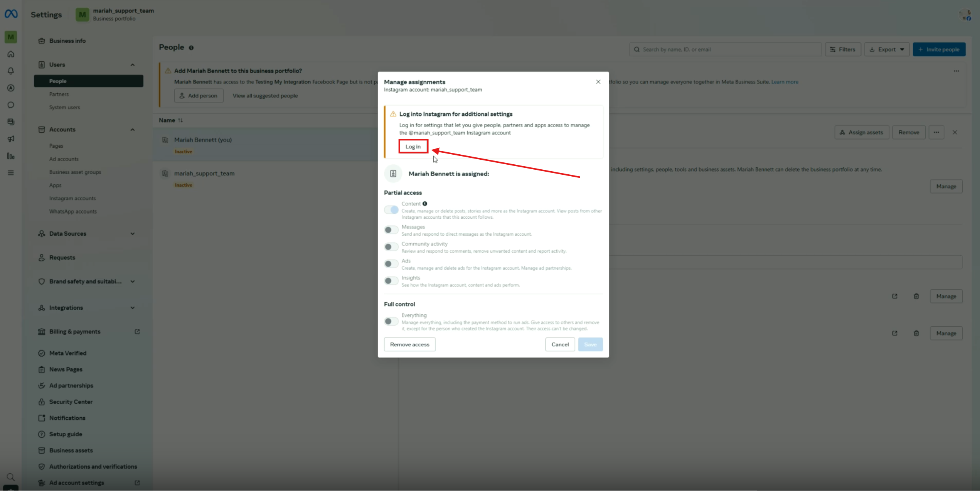
Task: Enable the Community activity toggle
Action: (x=391, y=247)
